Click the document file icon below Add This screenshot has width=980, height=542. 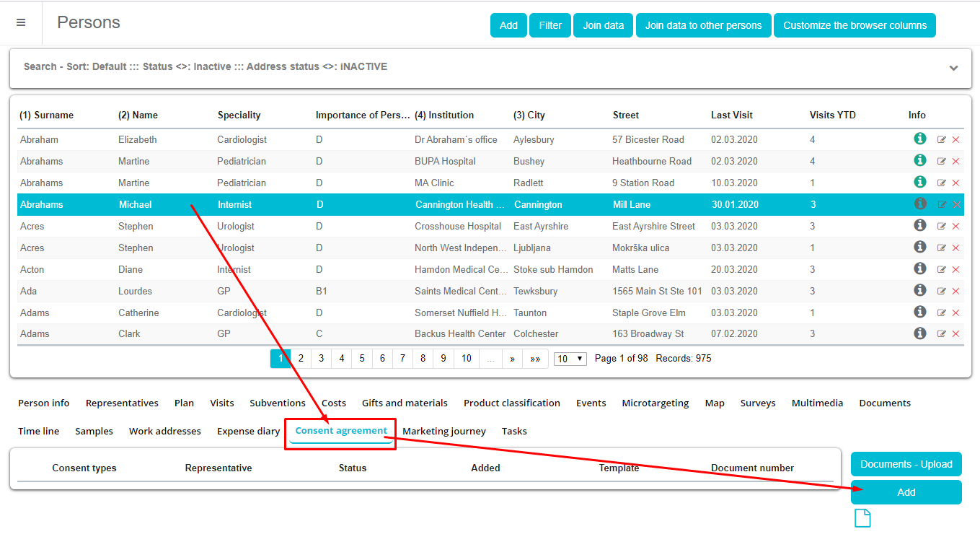pos(862,518)
